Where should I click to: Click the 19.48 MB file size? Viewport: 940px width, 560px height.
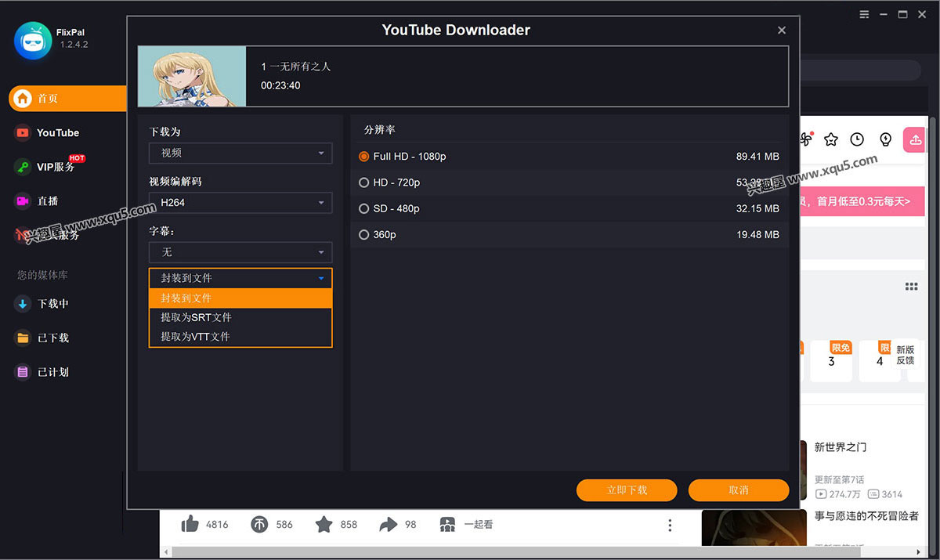click(757, 235)
